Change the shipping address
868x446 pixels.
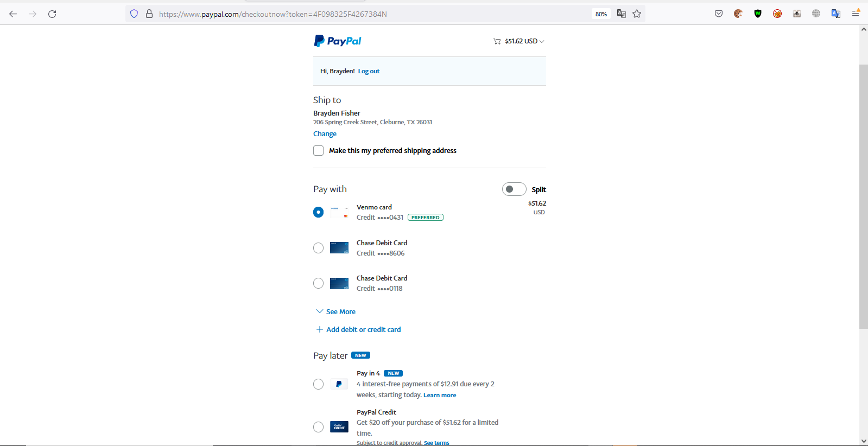(x=325, y=134)
